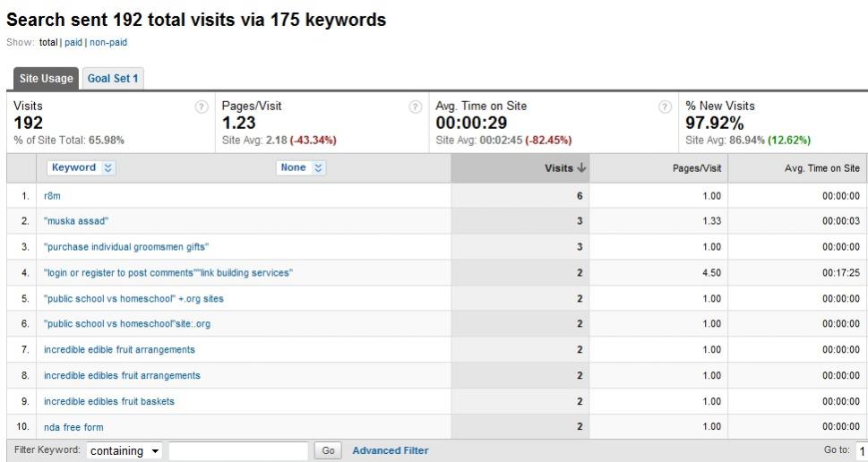Screen dimensions: 868x462
Task: Open the 'r8m' keyword link
Action: coord(52,196)
